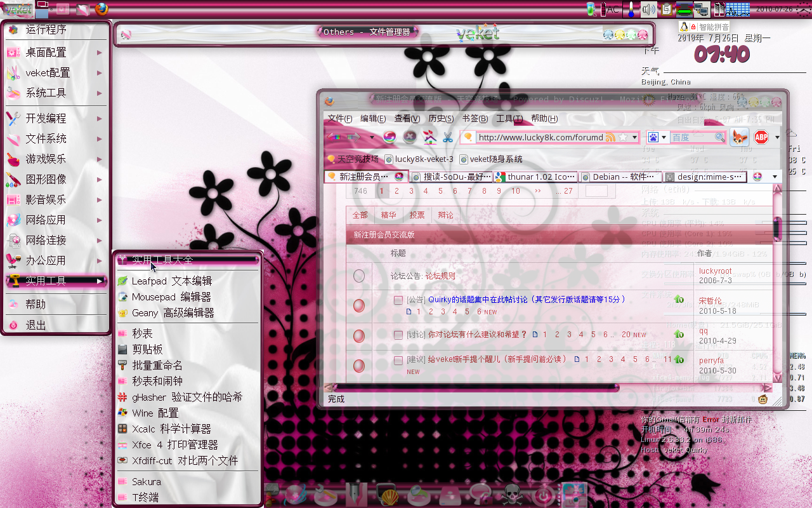Open Xcalc 科学计算器 menu entry

(187, 429)
